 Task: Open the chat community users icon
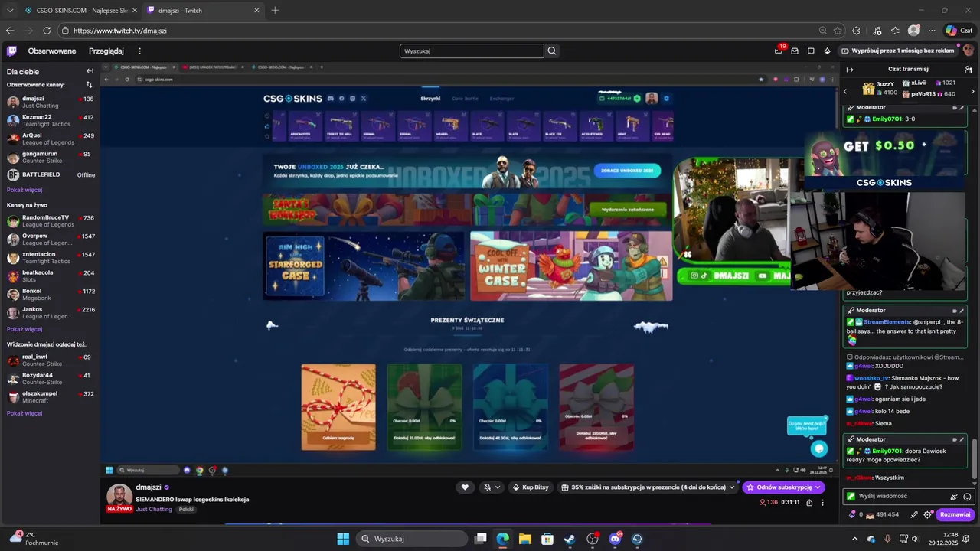(969, 69)
